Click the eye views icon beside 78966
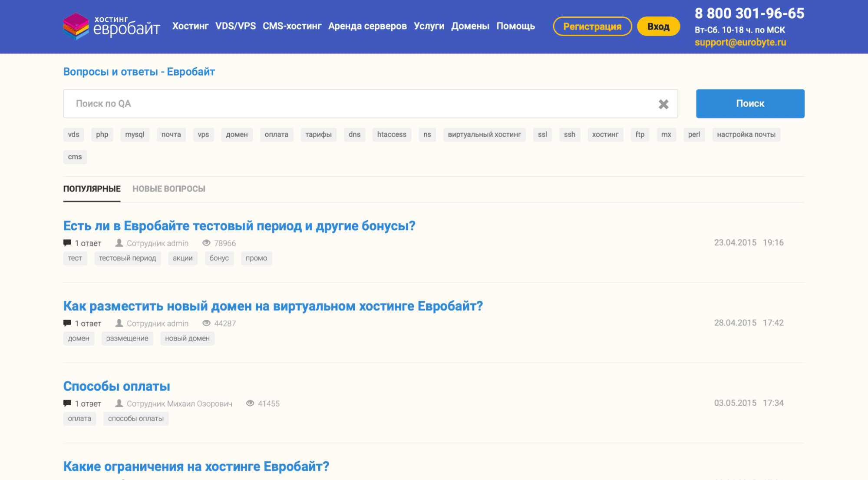Screen dimensions: 868x480 206,243
